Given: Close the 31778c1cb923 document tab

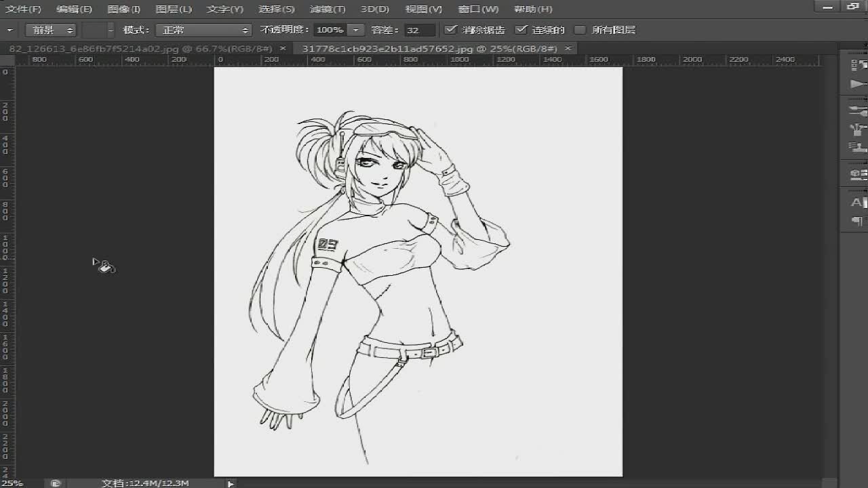Looking at the screenshot, I should click(x=568, y=48).
